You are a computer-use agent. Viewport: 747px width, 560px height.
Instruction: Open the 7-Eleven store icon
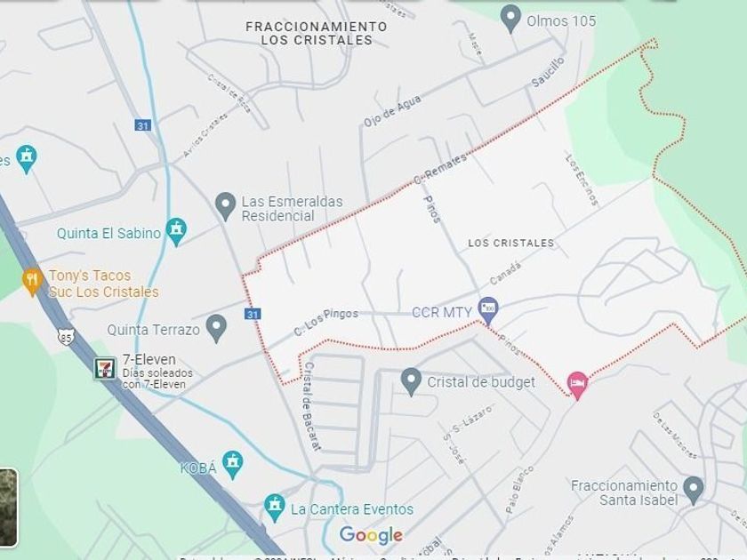pos(105,369)
